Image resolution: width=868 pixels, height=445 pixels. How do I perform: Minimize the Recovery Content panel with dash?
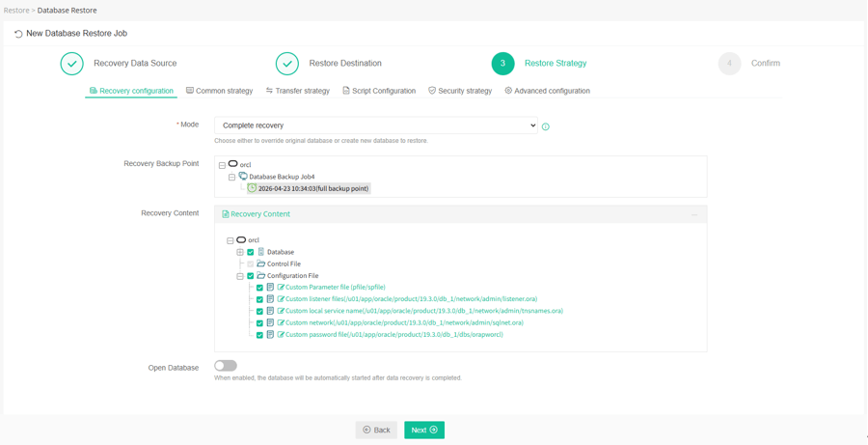coord(694,214)
